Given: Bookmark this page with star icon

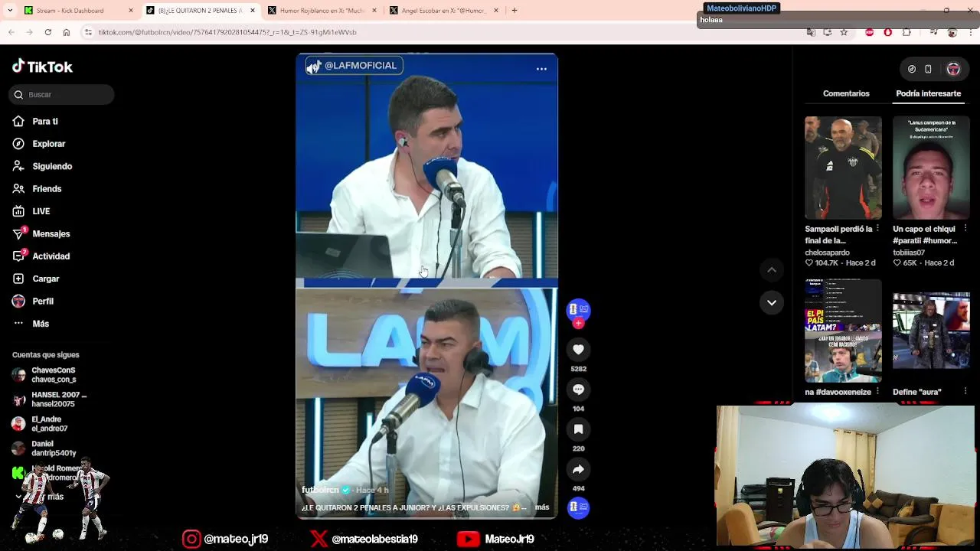Looking at the screenshot, I should tap(844, 32).
